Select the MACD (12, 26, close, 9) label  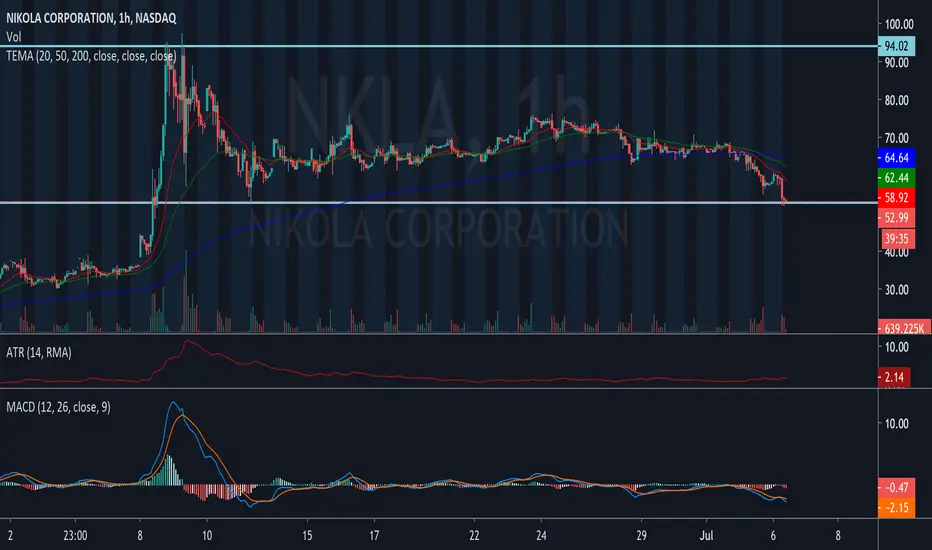click(x=58, y=407)
